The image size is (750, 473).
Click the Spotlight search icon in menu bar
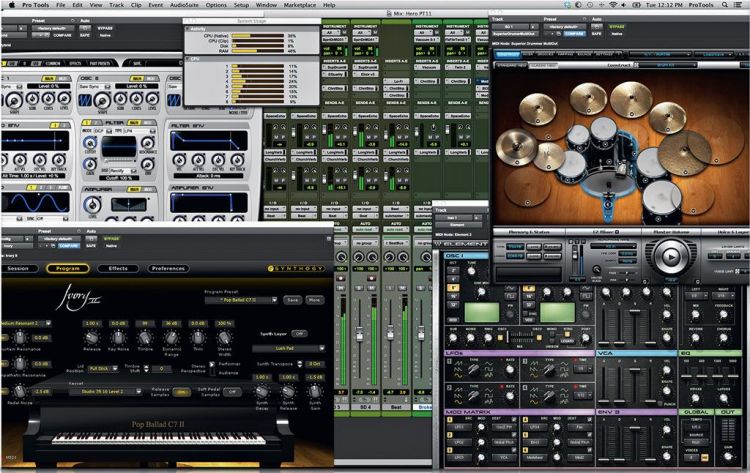pyautogui.click(x=725, y=5)
